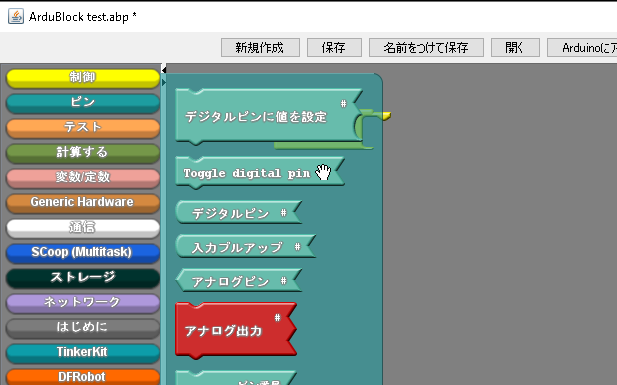
Task: Open the TinkerKit category drawer
Action: [83, 353]
